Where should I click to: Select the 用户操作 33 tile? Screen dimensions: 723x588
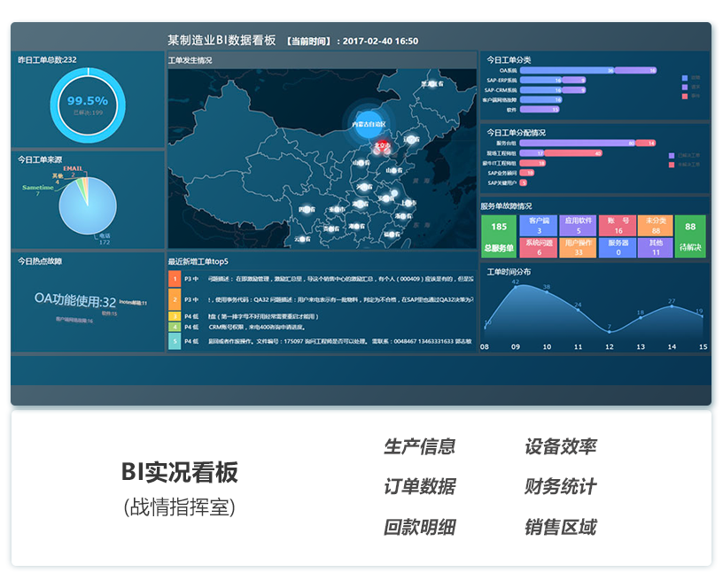tap(578, 248)
